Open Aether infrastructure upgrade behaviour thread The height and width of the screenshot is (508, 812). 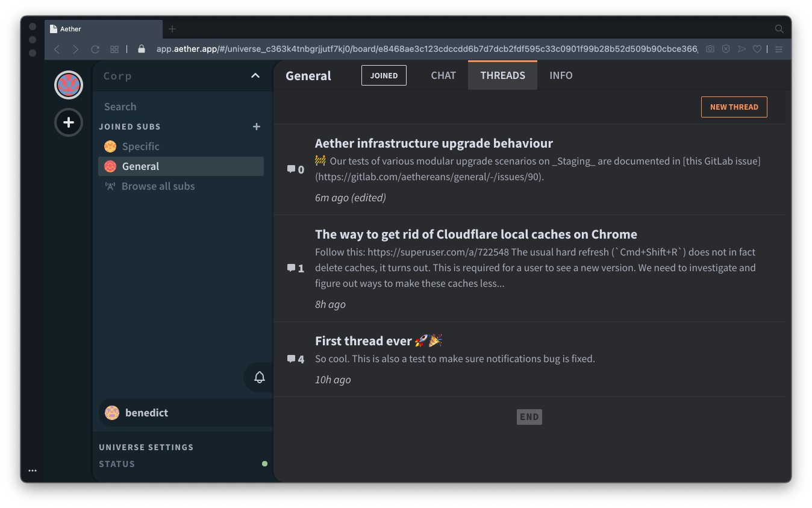[x=434, y=143]
